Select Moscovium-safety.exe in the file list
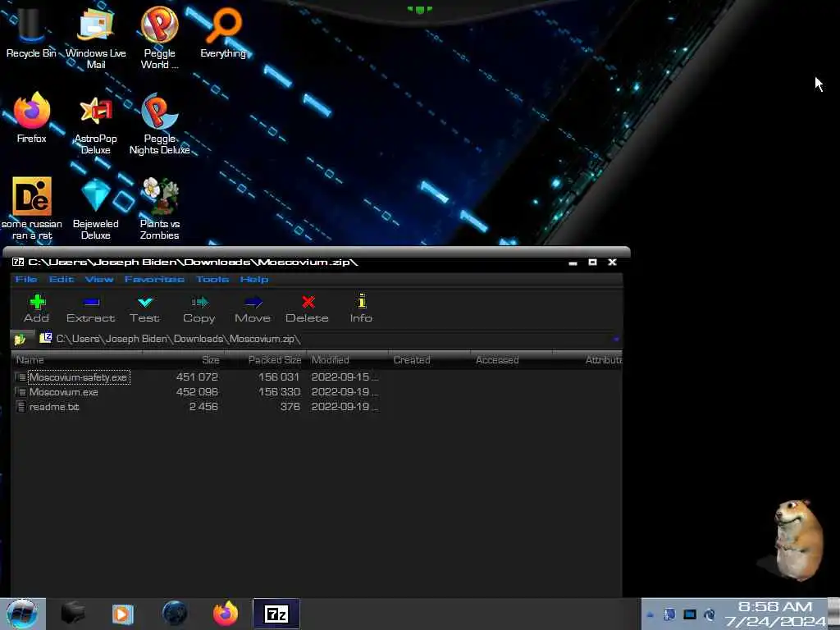840x630 pixels. (78, 377)
